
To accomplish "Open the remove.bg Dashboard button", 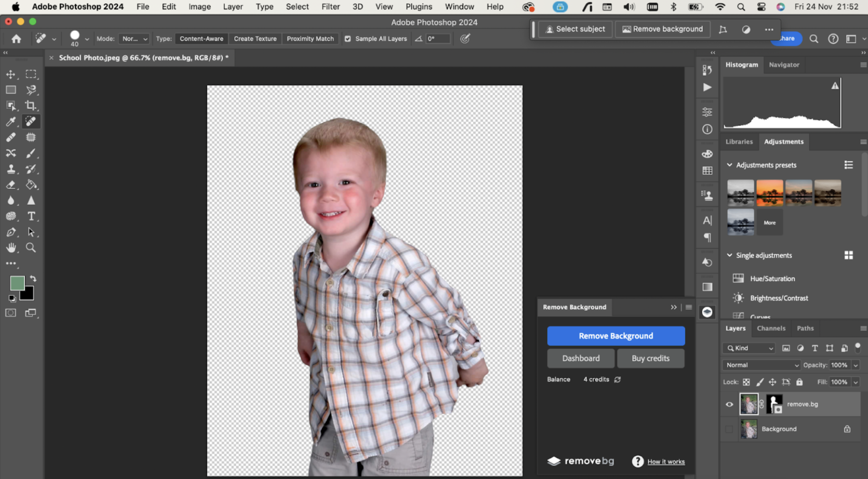I will 581,359.
